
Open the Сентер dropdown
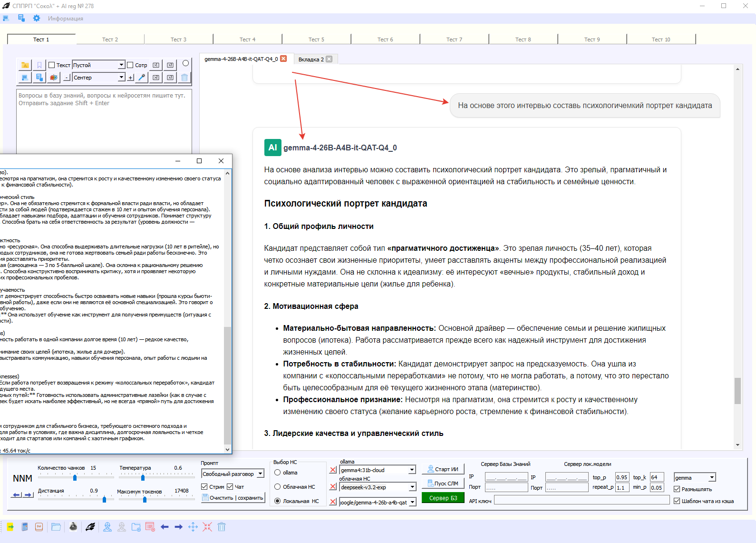[x=121, y=77]
